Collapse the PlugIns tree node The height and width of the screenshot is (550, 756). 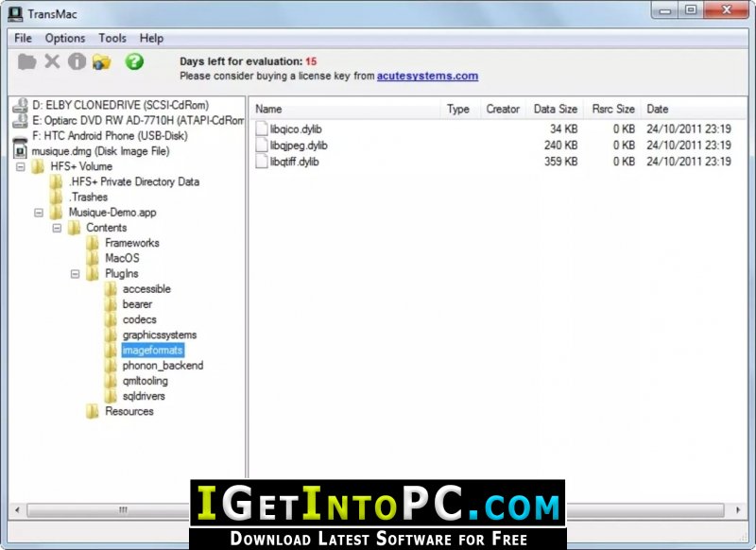pos(75,274)
